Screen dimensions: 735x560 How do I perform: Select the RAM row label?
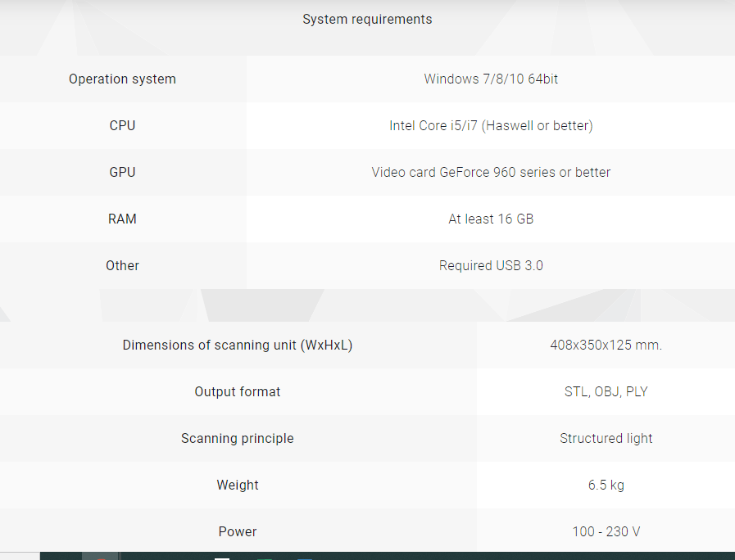(x=122, y=219)
